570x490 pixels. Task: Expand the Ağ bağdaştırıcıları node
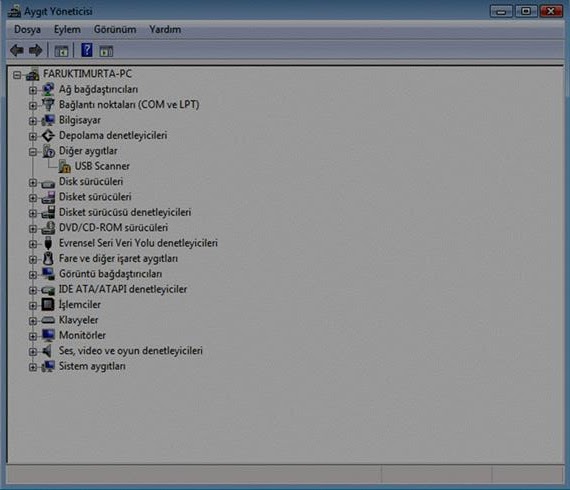tap(33, 90)
